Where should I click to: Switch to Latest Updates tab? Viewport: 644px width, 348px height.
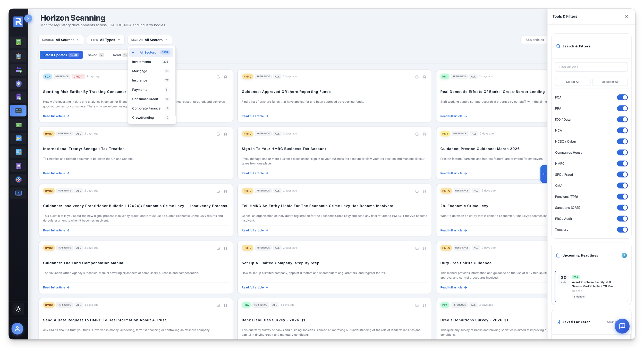click(x=61, y=55)
